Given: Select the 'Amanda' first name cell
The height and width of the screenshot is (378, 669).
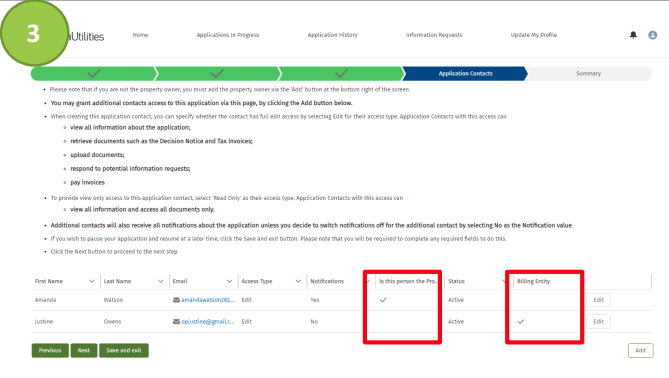Looking at the screenshot, I should pyautogui.click(x=46, y=300).
